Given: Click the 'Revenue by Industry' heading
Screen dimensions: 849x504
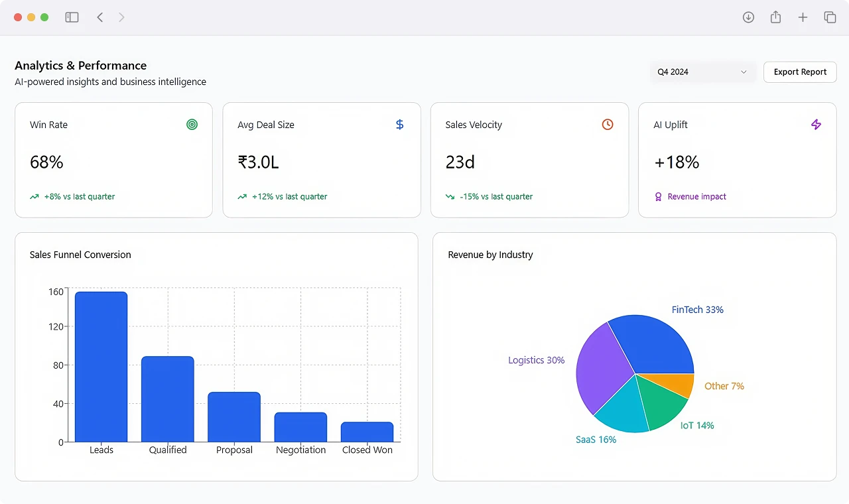Looking at the screenshot, I should point(490,255).
